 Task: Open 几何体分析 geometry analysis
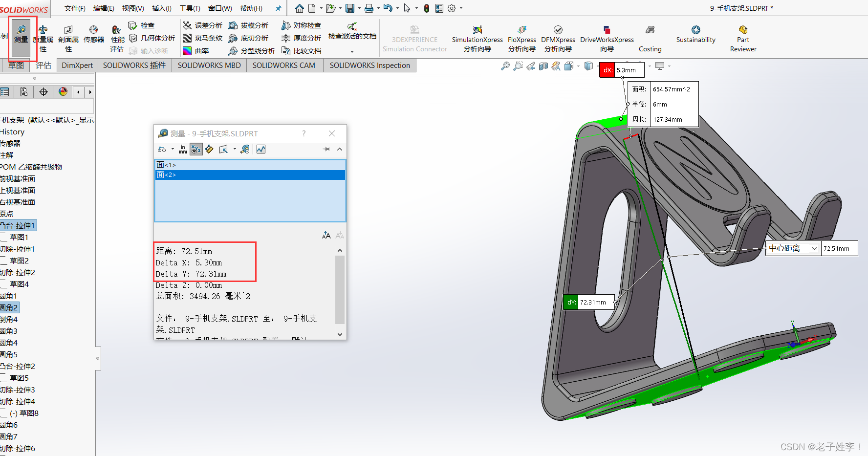tap(152, 38)
